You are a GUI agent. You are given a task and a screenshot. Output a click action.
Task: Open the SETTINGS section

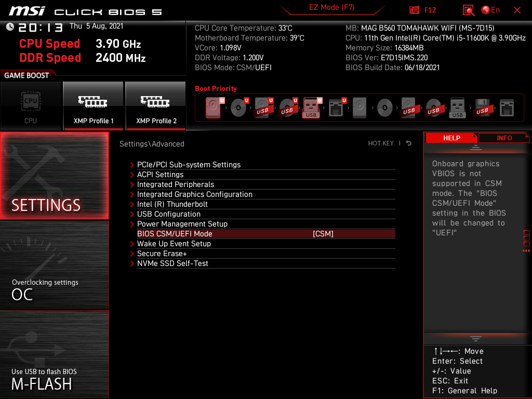click(55, 176)
